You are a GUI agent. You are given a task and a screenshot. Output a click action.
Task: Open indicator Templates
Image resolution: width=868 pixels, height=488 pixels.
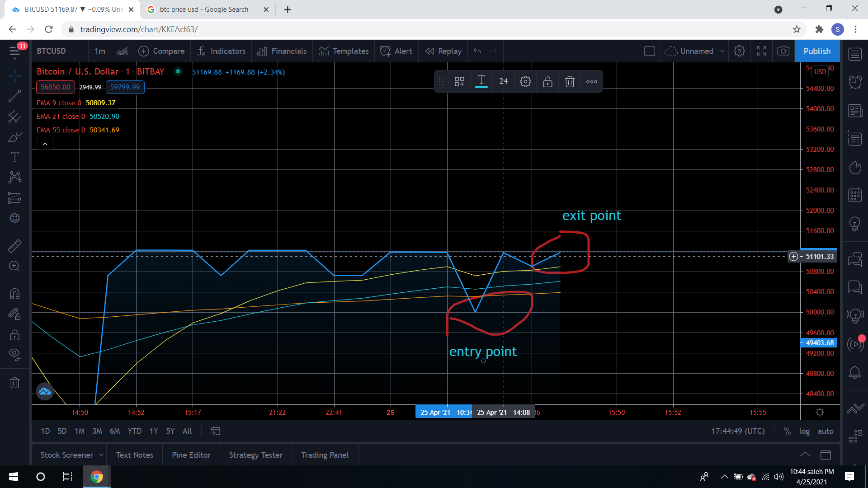(343, 51)
